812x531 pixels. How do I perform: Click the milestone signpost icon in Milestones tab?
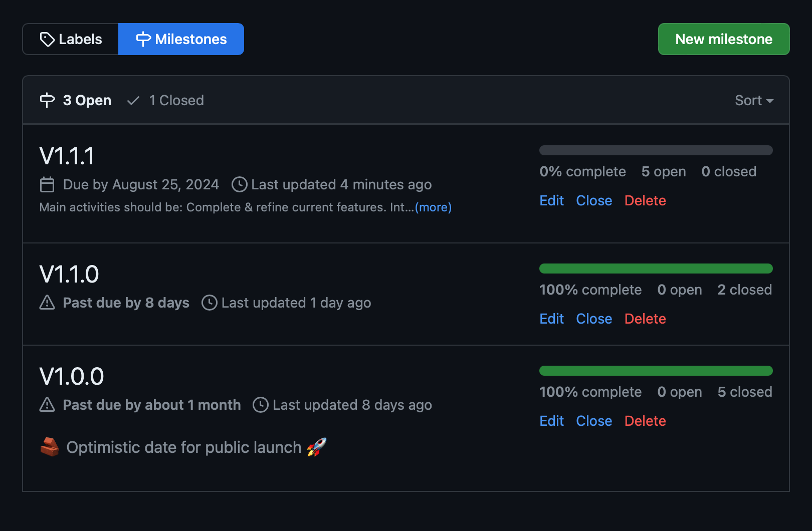click(143, 39)
